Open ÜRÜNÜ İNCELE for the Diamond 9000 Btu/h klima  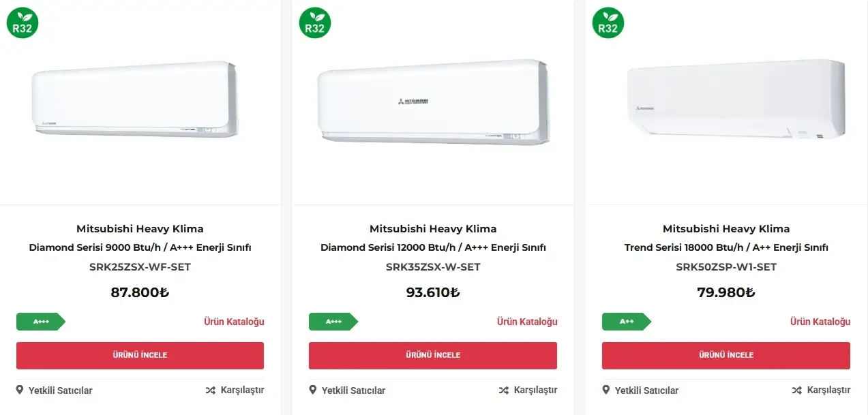(140, 356)
